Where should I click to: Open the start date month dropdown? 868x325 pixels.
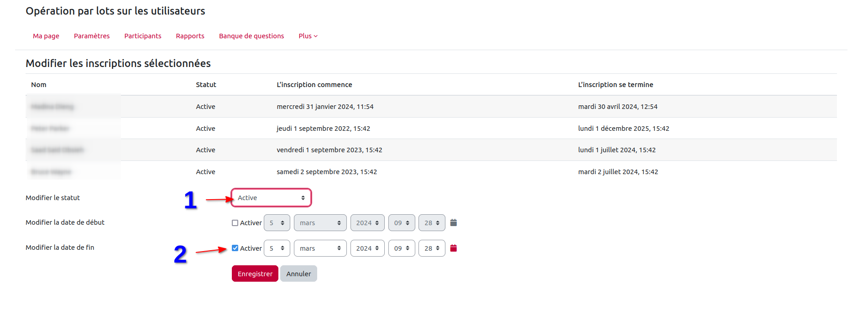pyautogui.click(x=320, y=223)
